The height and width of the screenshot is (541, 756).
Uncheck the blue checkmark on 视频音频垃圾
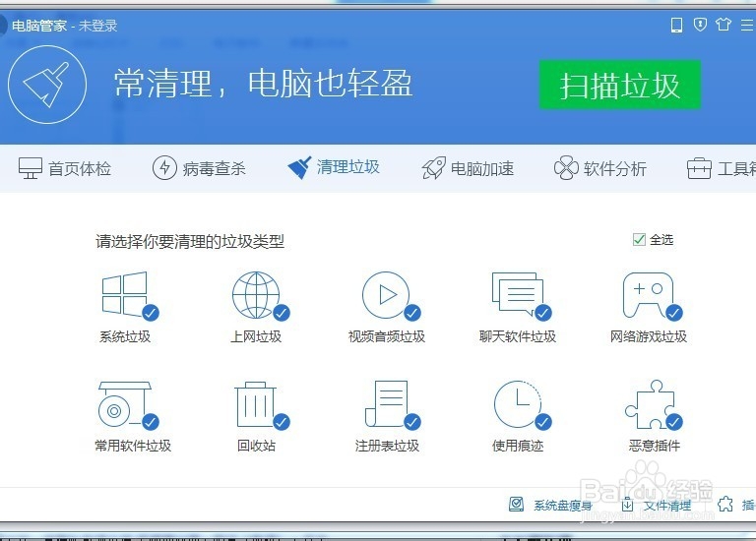coord(412,313)
